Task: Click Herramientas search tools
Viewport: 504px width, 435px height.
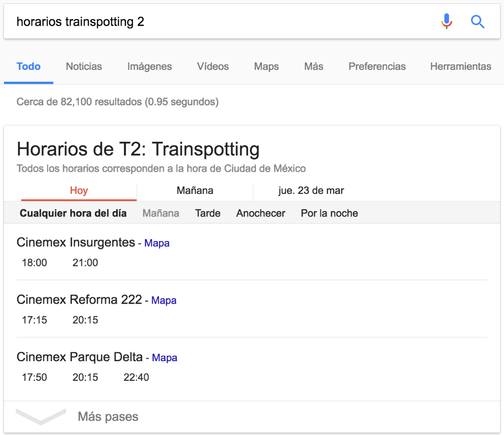Action: pyautogui.click(x=461, y=66)
